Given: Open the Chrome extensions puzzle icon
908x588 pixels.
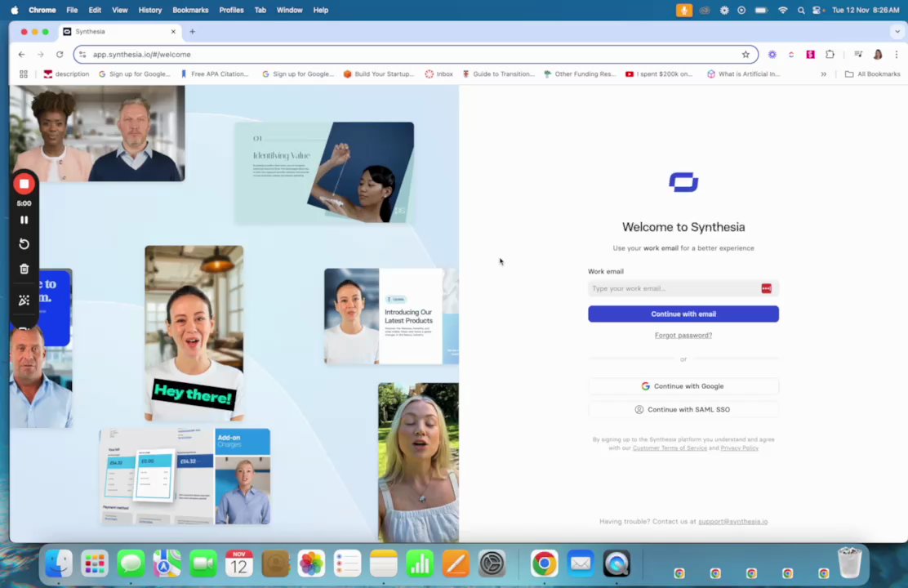Looking at the screenshot, I should pos(830,55).
